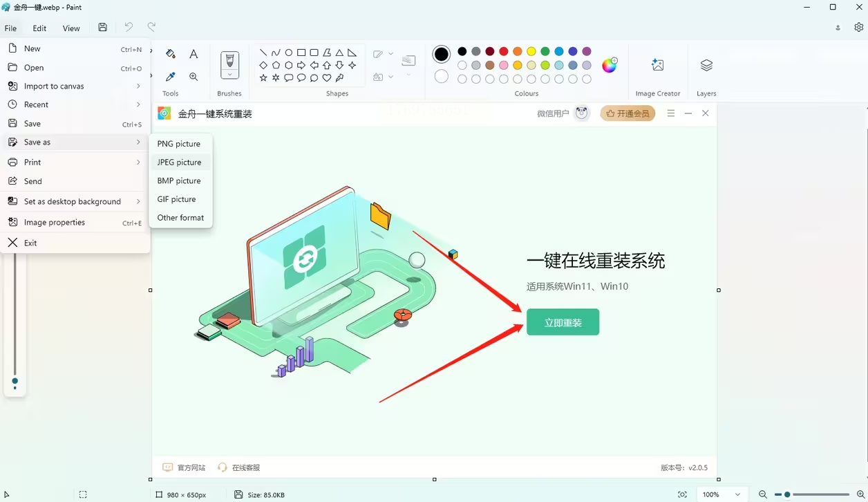Click the save icon in title bar

pos(102,28)
